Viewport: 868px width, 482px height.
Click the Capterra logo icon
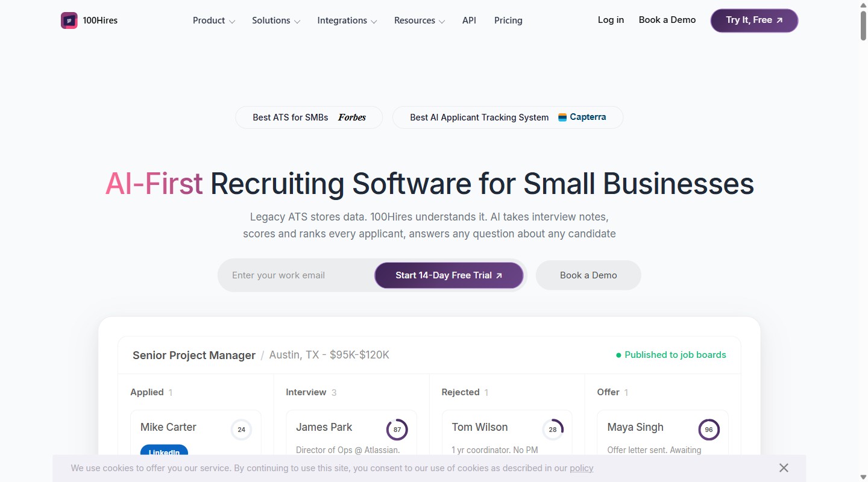[562, 117]
